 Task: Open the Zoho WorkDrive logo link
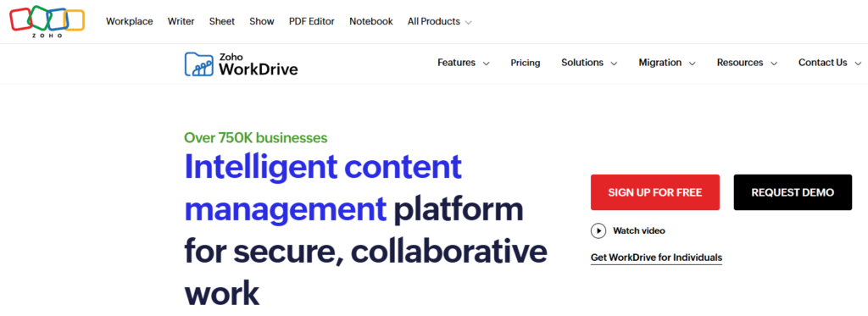point(241,64)
